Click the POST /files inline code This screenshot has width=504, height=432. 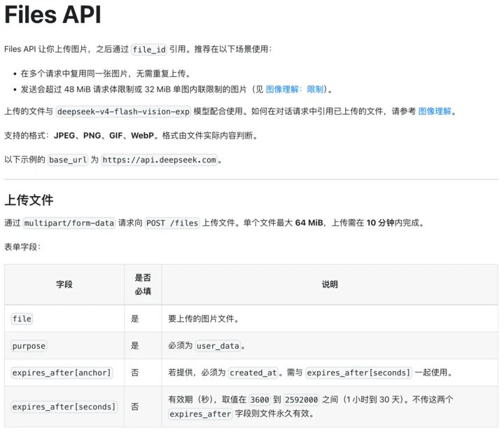click(172, 223)
